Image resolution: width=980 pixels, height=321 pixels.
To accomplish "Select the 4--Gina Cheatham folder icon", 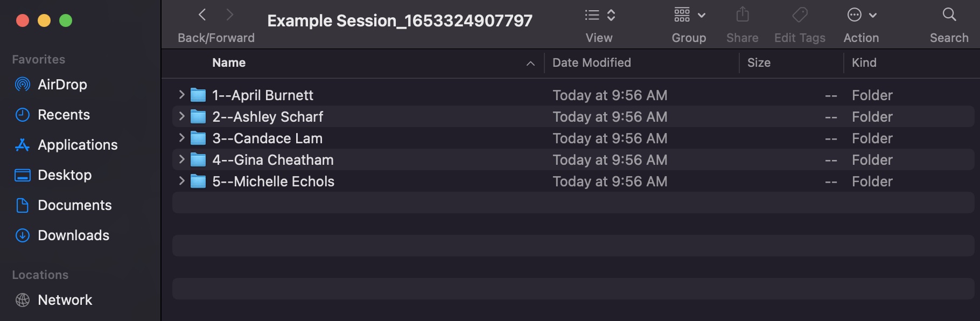I will tap(198, 160).
